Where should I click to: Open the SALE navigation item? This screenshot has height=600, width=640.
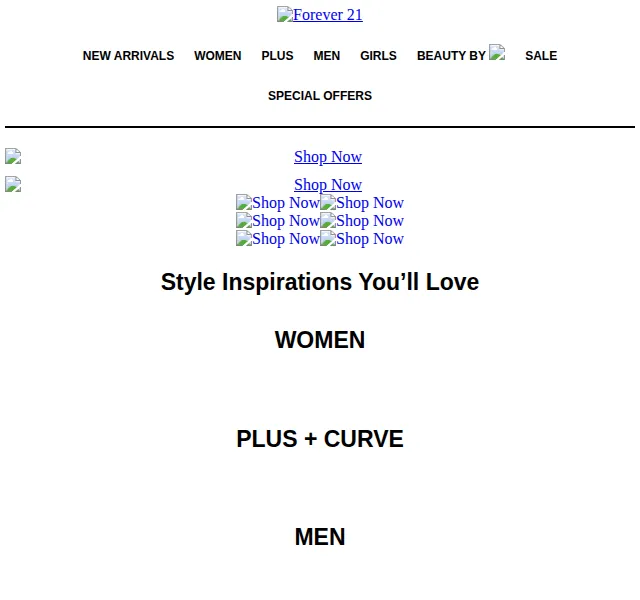pyautogui.click(x=541, y=56)
